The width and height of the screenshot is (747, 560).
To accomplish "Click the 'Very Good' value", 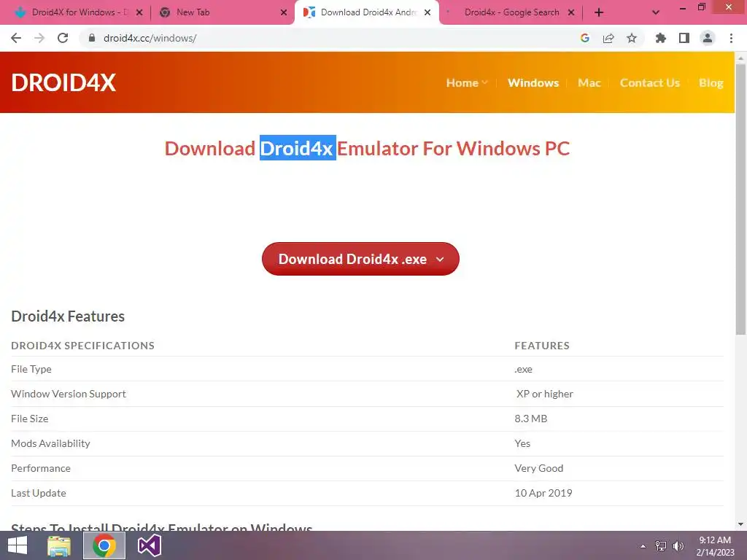I will click(x=539, y=468).
